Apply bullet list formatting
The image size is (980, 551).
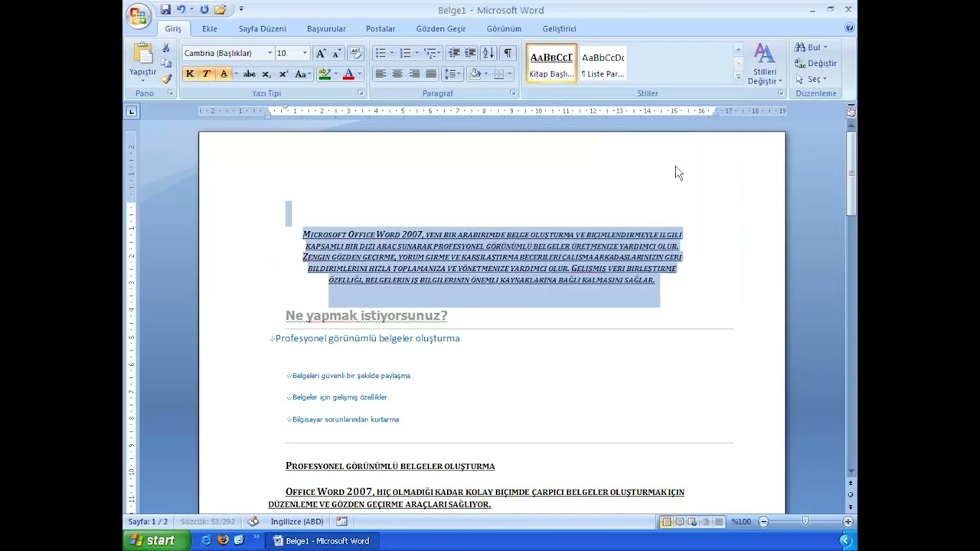[380, 53]
